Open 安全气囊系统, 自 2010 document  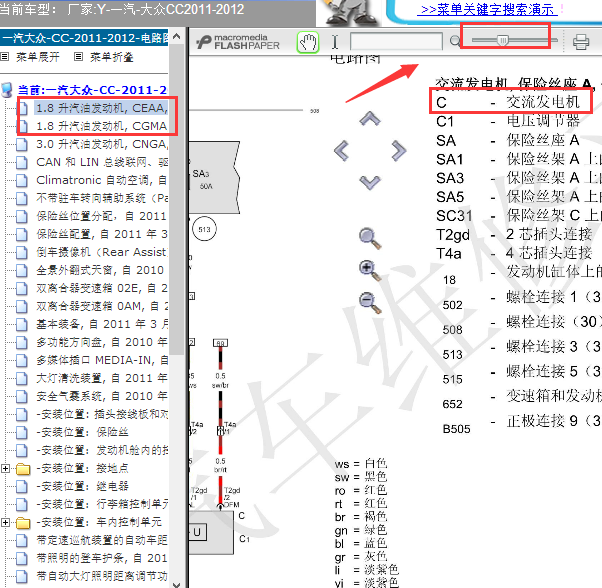(x=102, y=396)
